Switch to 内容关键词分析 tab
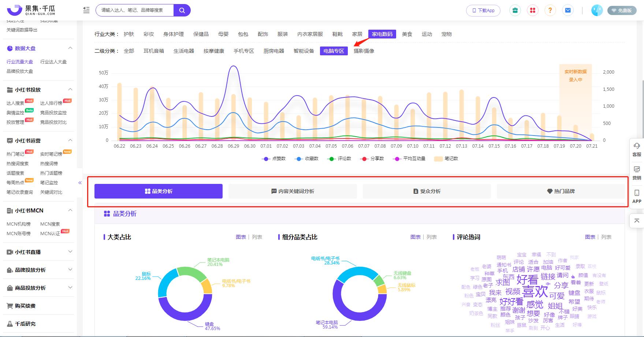644x337 pixels. point(293,191)
